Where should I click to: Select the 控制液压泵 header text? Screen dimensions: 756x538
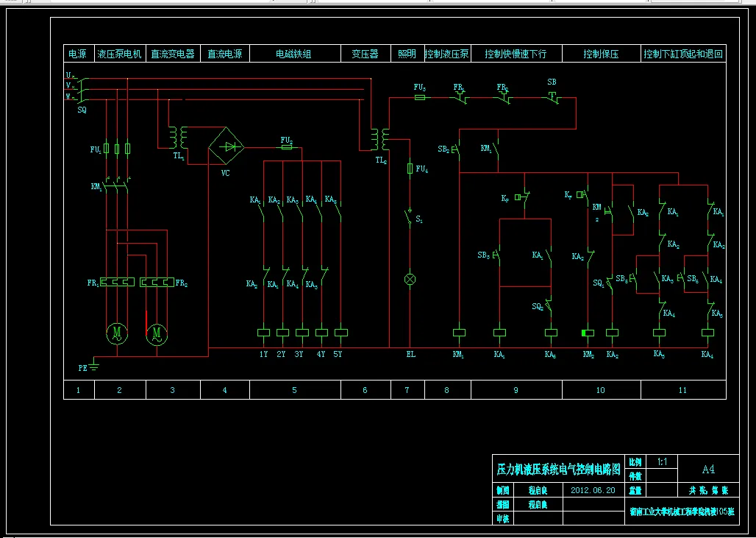[x=447, y=54]
